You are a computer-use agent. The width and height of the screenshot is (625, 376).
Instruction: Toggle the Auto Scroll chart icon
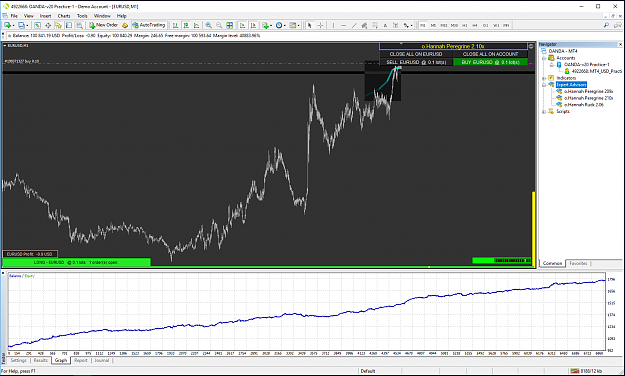point(242,25)
